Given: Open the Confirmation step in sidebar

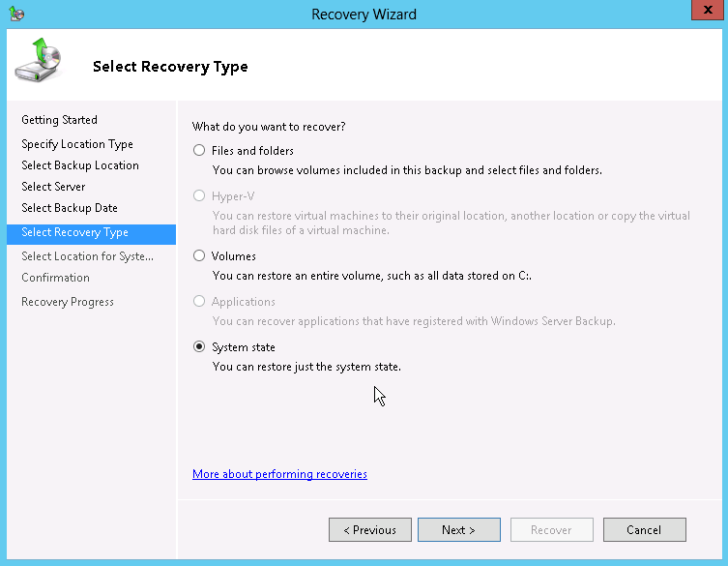Looking at the screenshot, I should click(x=55, y=278).
